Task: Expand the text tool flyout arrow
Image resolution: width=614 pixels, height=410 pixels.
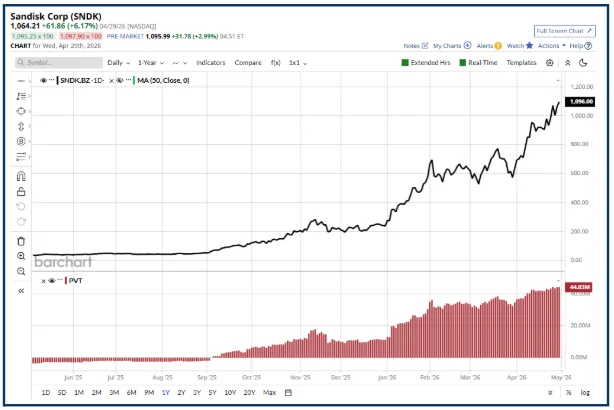Action: click(x=30, y=96)
